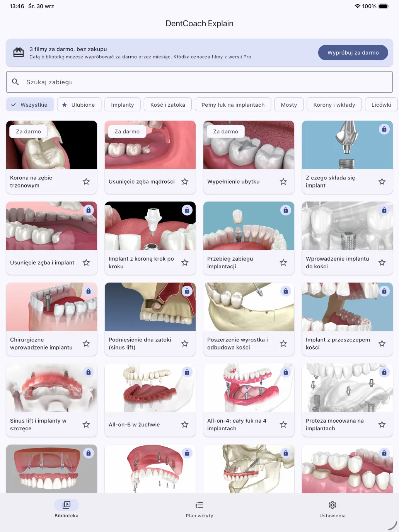
Task: Toggle star for Chirurgiczne wprowadzenie implantu
Action: (86, 343)
